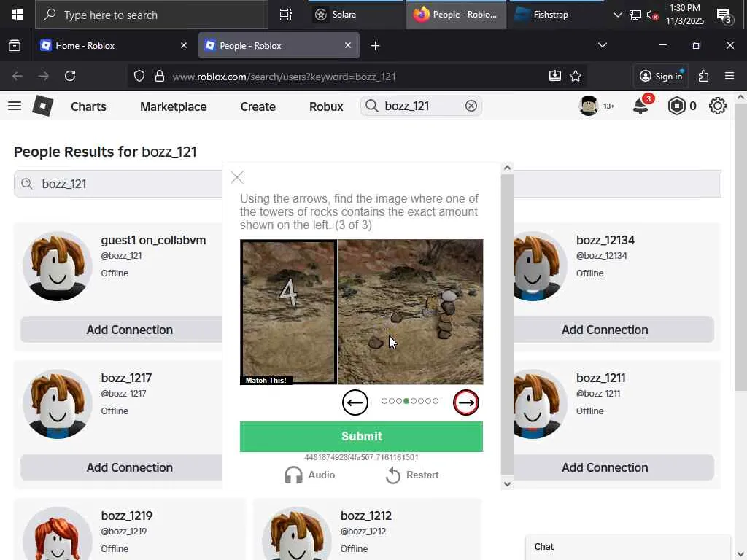Screen dimensions: 747x560
Task: Open the avatar profile icon in header
Action: point(589,106)
